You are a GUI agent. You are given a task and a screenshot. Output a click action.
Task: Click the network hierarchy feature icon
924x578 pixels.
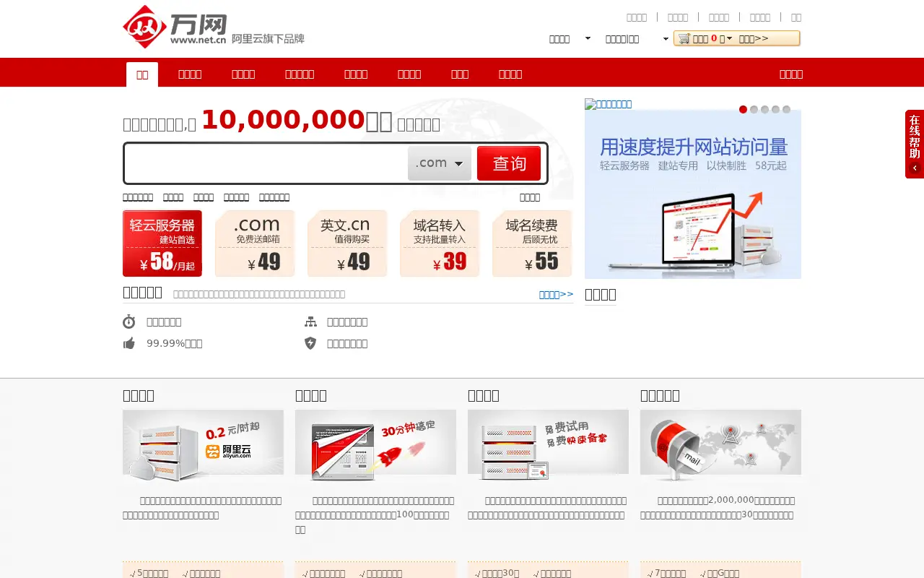click(310, 322)
